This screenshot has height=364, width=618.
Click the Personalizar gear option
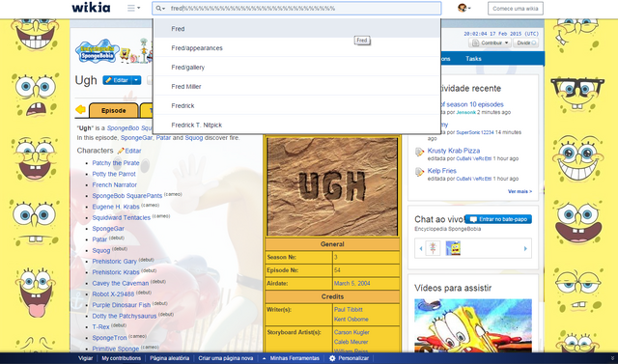point(349,358)
